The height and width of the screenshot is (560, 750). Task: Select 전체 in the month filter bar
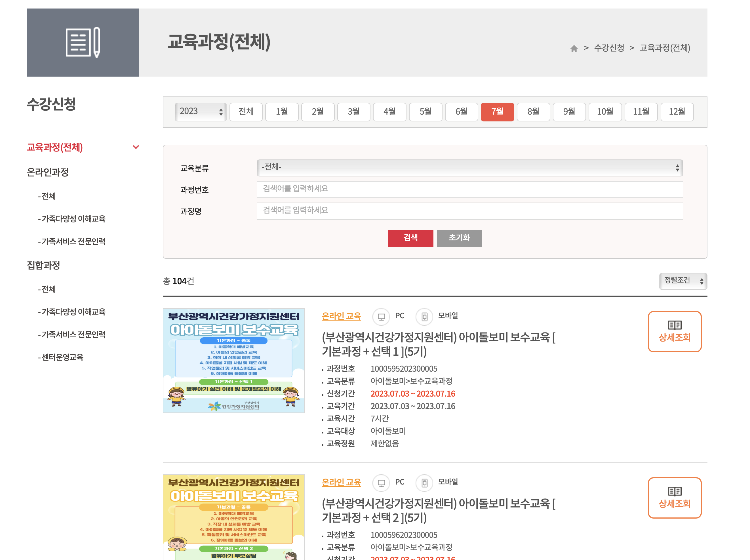(246, 111)
